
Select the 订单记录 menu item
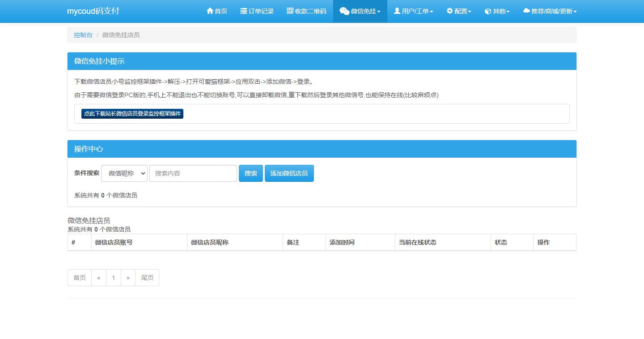[x=257, y=11]
